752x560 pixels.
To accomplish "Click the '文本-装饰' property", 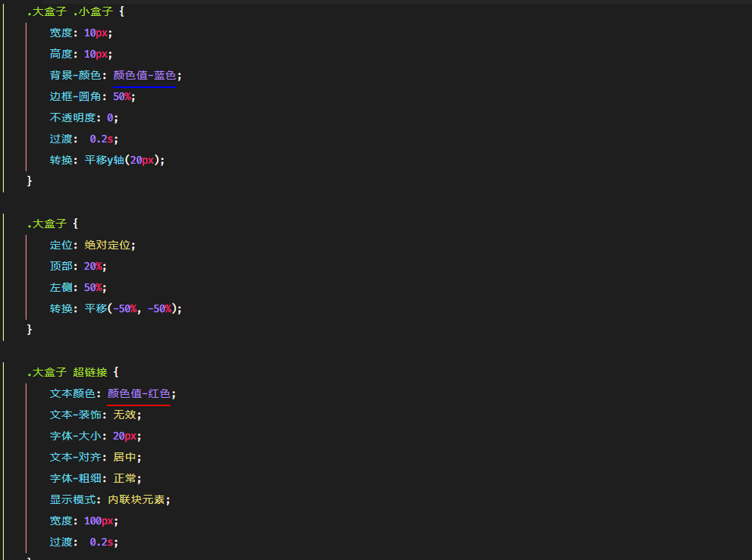I will (x=75, y=415).
